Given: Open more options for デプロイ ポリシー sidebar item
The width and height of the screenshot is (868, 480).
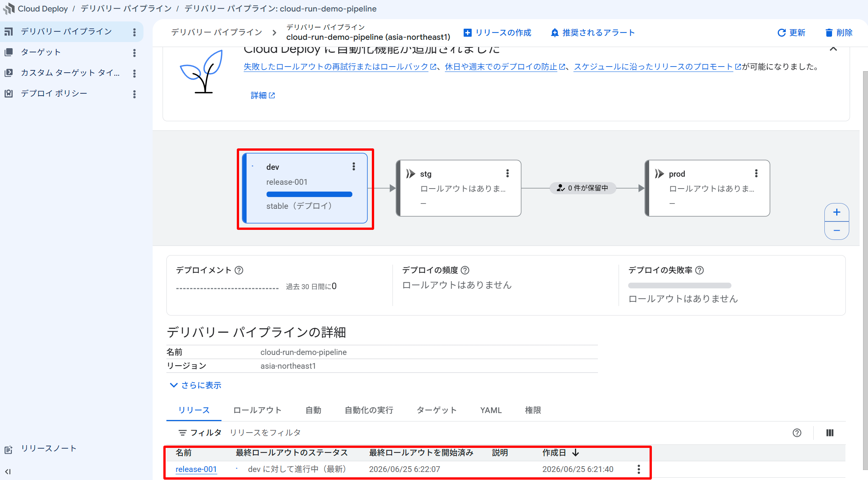Looking at the screenshot, I should point(134,94).
